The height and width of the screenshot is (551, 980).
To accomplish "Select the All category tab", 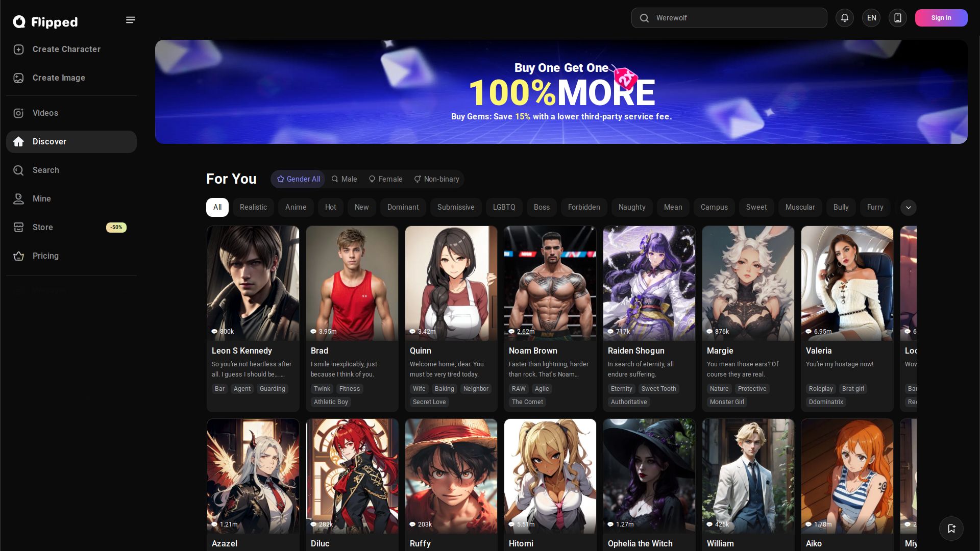I will (217, 208).
